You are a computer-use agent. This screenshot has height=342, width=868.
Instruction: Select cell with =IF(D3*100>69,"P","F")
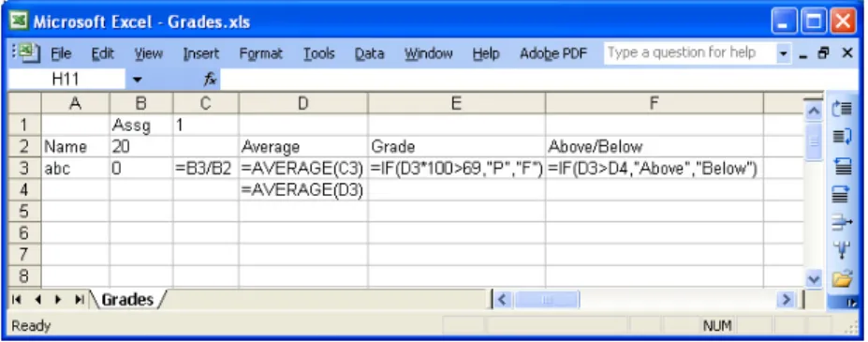(x=457, y=168)
